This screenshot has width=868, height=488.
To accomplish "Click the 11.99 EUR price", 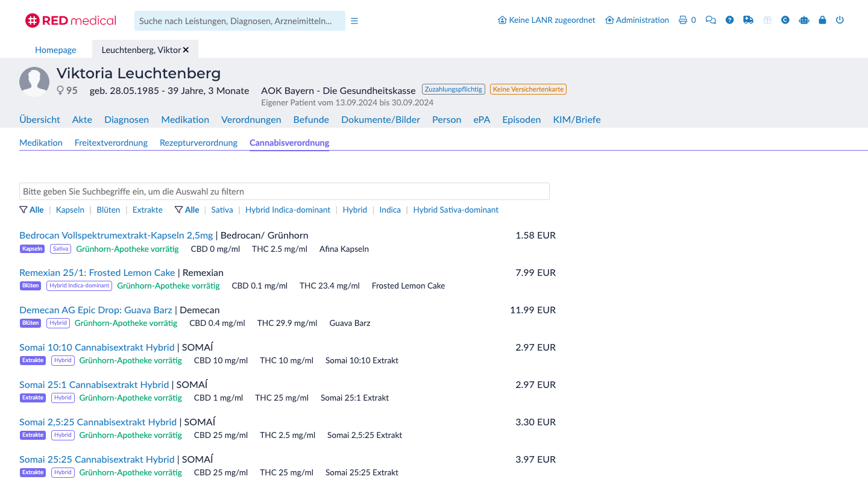I will [533, 310].
